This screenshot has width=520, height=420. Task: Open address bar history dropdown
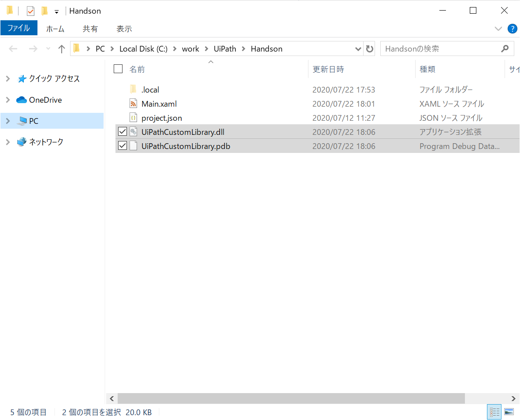click(358, 49)
